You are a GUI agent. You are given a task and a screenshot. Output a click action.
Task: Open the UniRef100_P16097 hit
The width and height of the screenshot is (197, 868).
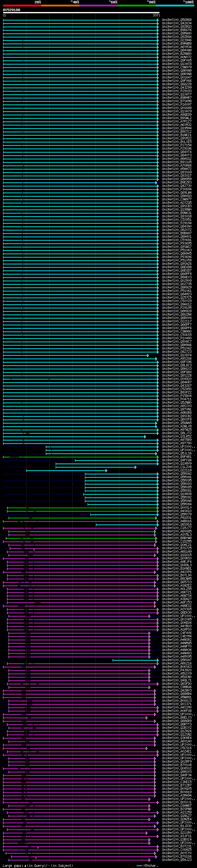176,104
